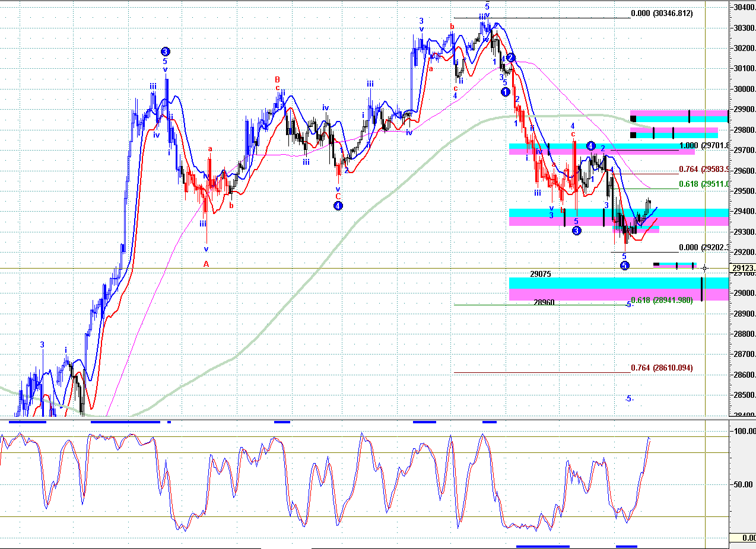
Task: Click the circled 5 wave marker at the low
Action: (624, 265)
